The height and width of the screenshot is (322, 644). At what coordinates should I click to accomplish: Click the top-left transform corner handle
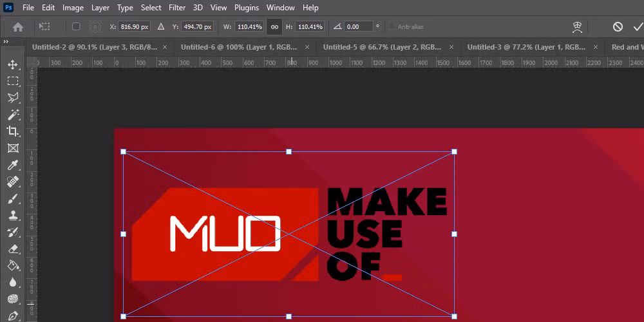[123, 151]
